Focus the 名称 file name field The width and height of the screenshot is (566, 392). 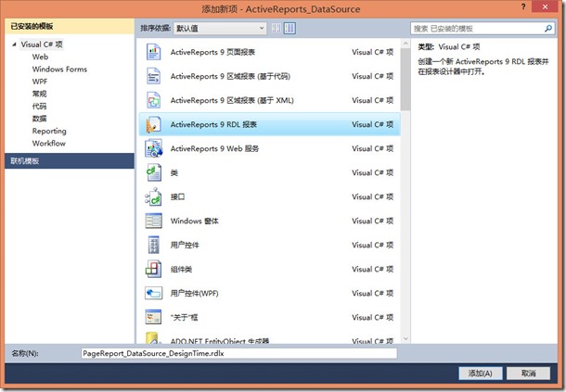(x=239, y=353)
